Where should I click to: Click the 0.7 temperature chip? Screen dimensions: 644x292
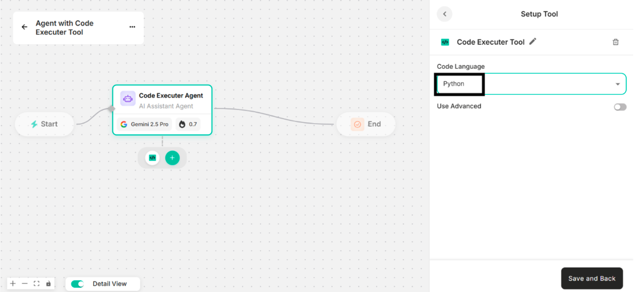click(x=188, y=124)
